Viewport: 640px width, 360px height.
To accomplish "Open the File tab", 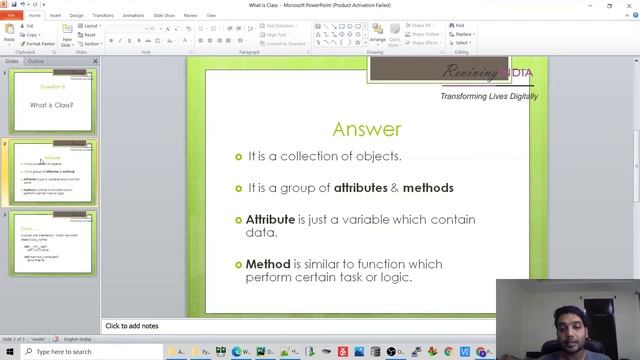I will [x=11, y=16].
